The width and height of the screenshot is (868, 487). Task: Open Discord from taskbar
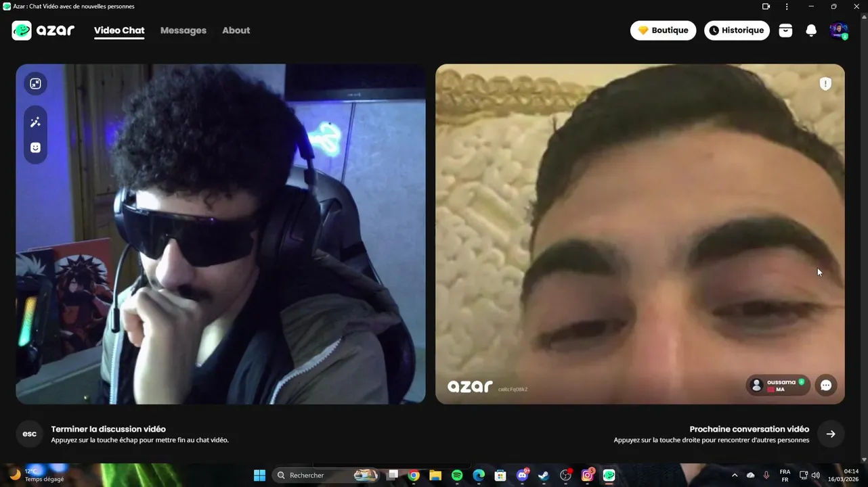click(522, 476)
